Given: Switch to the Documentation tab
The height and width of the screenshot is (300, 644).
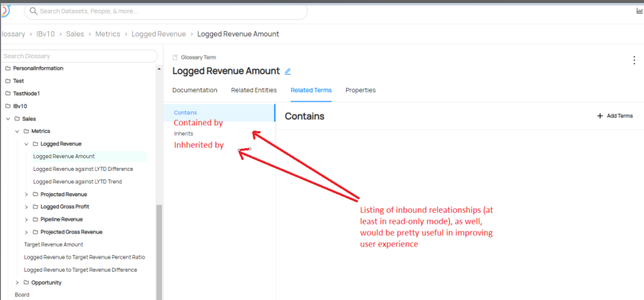Looking at the screenshot, I should tap(195, 90).
